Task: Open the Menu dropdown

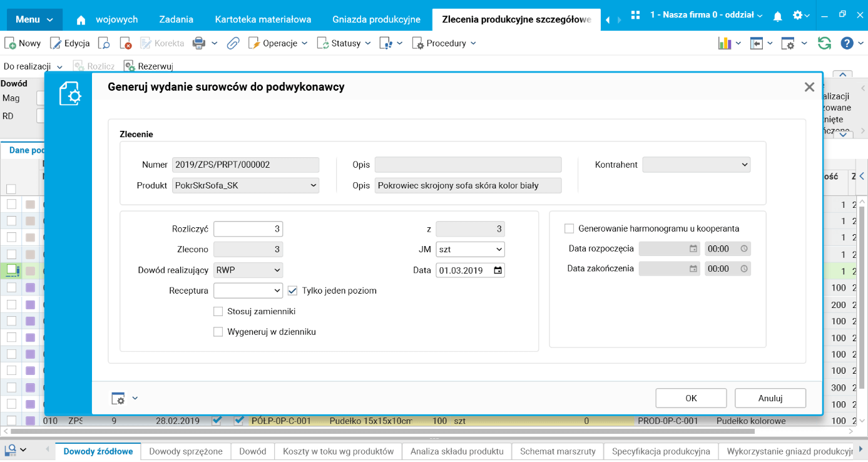Action: point(34,19)
